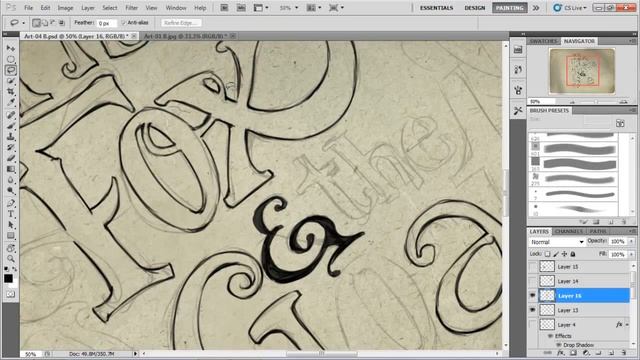Select the Clone Stamp tool
Viewport: 640px width, 360px height.
point(11,137)
